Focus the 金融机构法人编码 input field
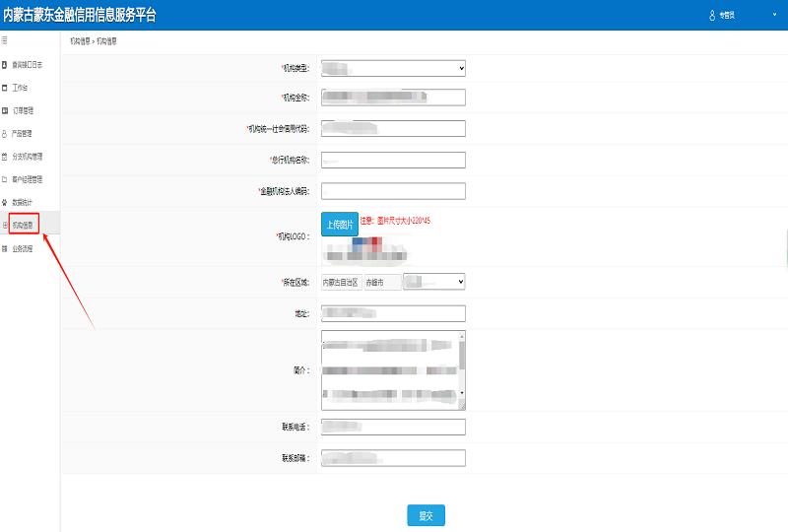Viewport: 788px width, 532px height. tap(393, 191)
